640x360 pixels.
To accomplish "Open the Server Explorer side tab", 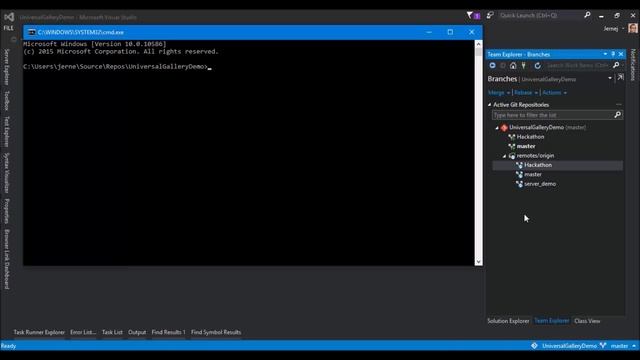I will point(7,67).
